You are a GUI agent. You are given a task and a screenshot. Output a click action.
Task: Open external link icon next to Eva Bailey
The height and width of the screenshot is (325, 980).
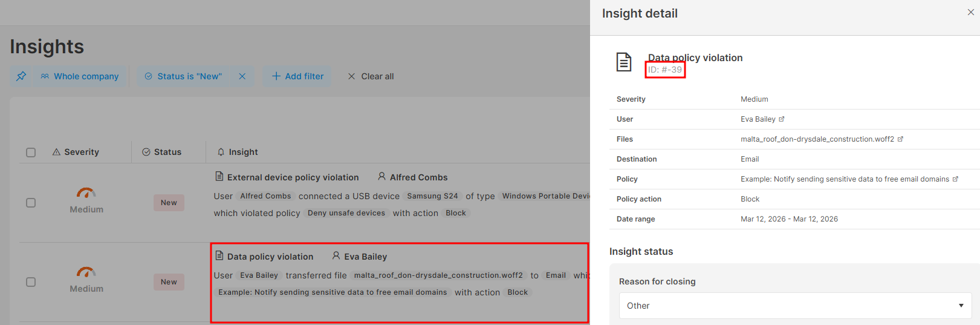point(782,119)
